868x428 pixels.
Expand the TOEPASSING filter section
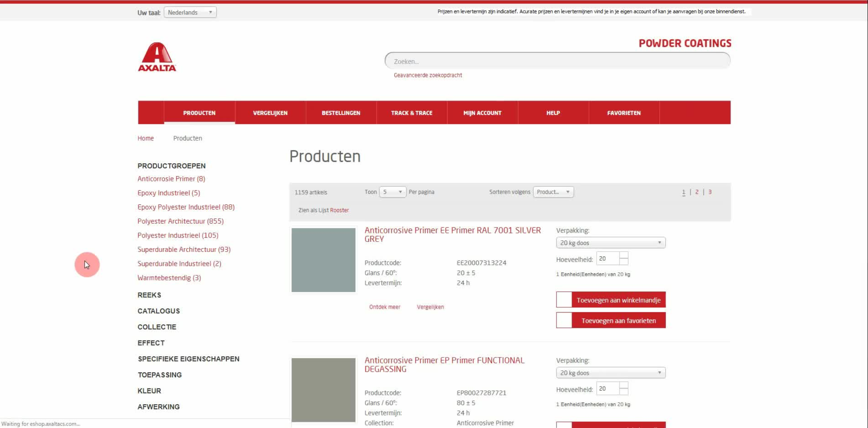160,375
